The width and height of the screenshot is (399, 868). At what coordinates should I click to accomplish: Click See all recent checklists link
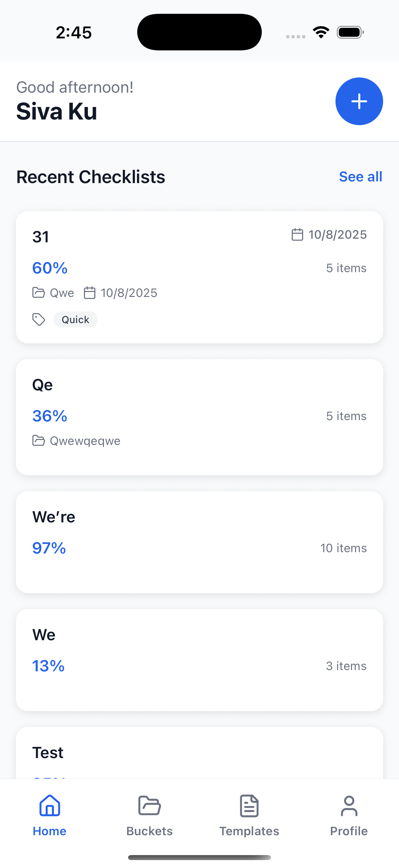coord(360,176)
